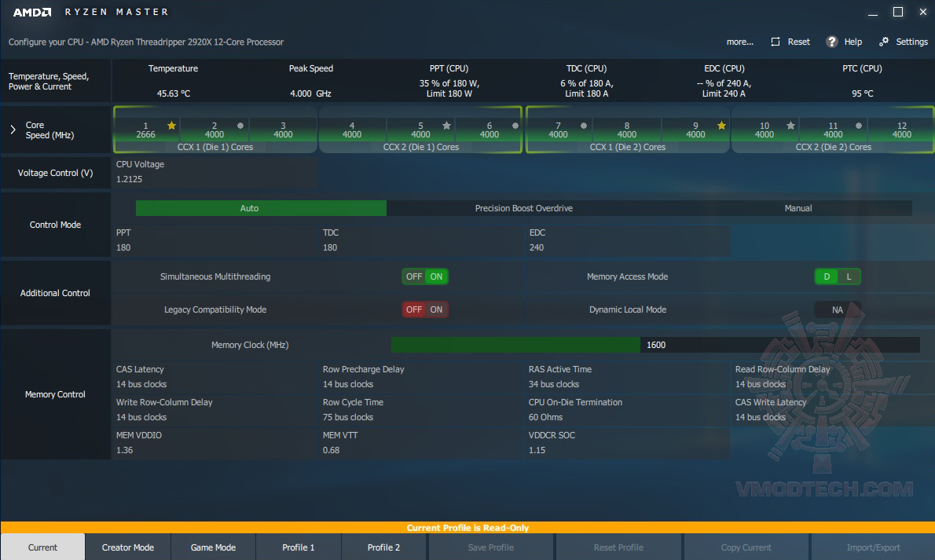The width and height of the screenshot is (935, 560).
Task: Select core 8 speed box in CCX 1 Die 2
Action: pos(627,130)
